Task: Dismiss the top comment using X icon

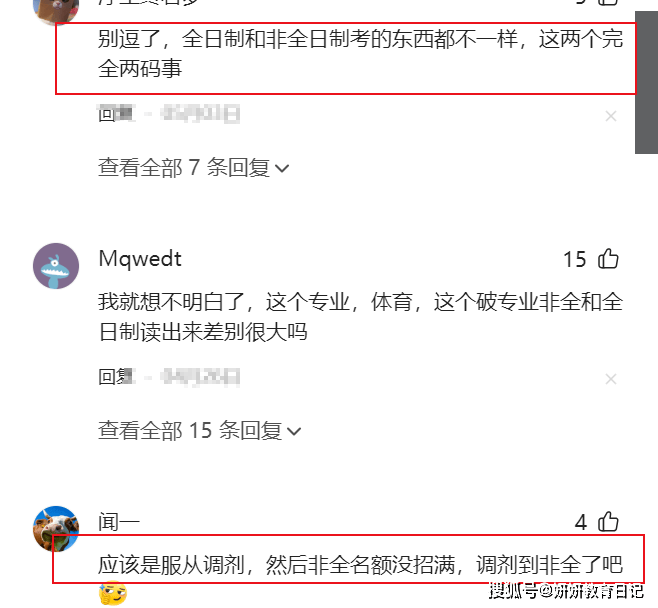Action: pyautogui.click(x=611, y=116)
